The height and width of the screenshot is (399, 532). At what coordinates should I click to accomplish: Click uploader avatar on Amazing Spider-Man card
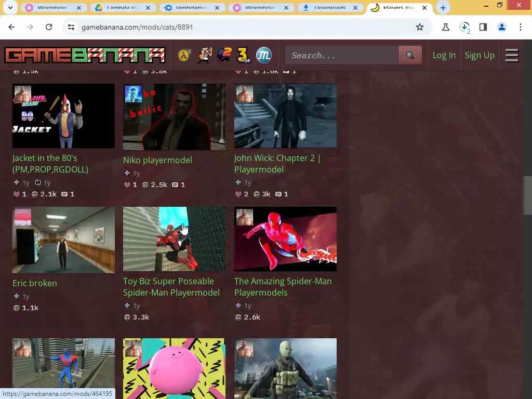point(245,217)
